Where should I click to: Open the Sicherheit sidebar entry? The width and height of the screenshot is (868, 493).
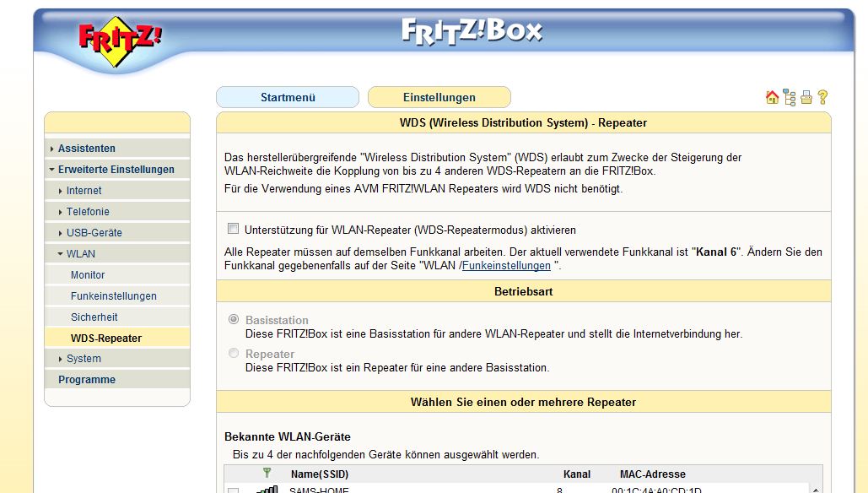tap(94, 317)
